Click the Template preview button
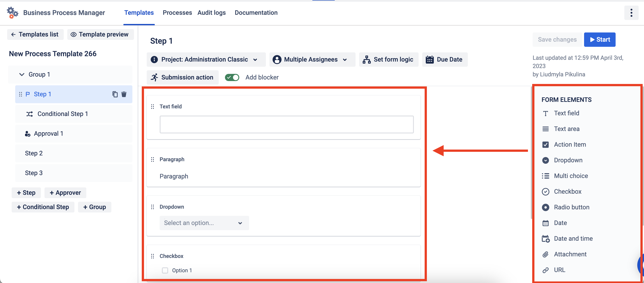Screen dimensions: 644x283 (x=100, y=34)
